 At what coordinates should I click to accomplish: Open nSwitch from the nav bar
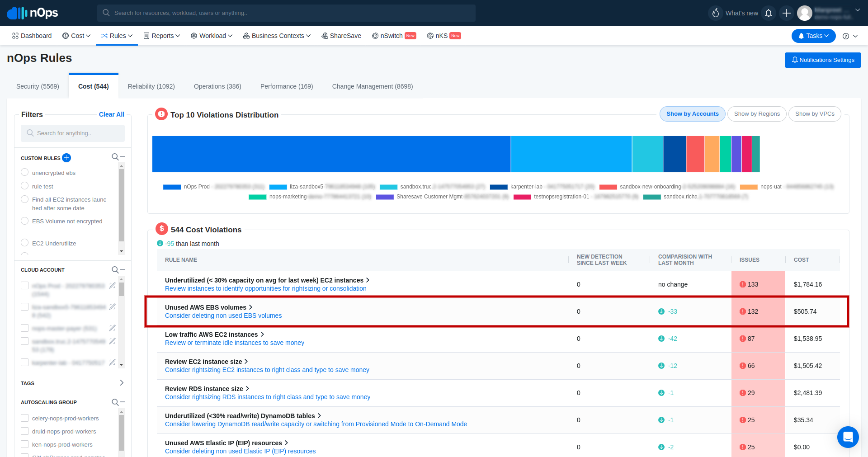coord(394,36)
